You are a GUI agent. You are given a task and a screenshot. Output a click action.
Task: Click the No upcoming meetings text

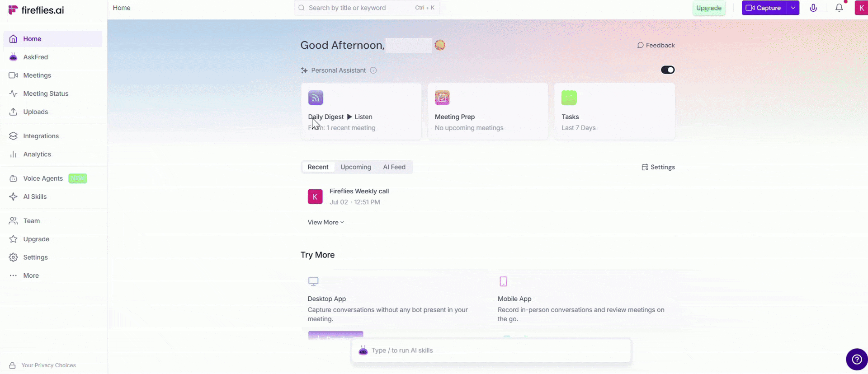click(469, 128)
